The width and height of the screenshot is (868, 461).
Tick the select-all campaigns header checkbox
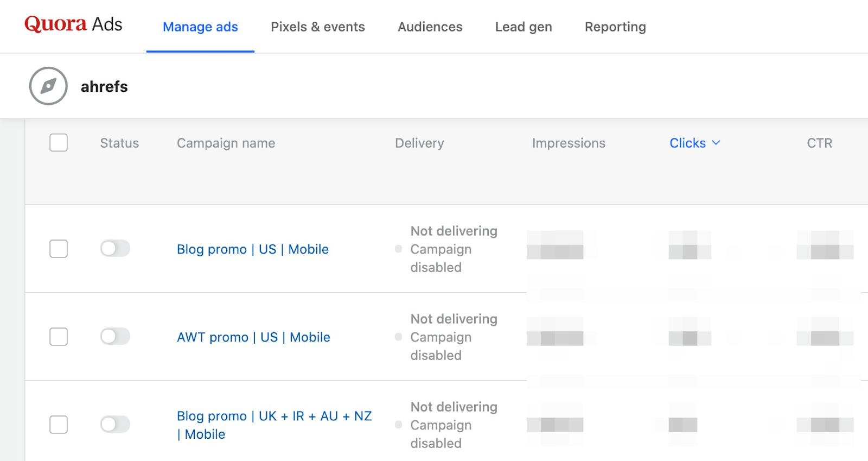point(59,143)
